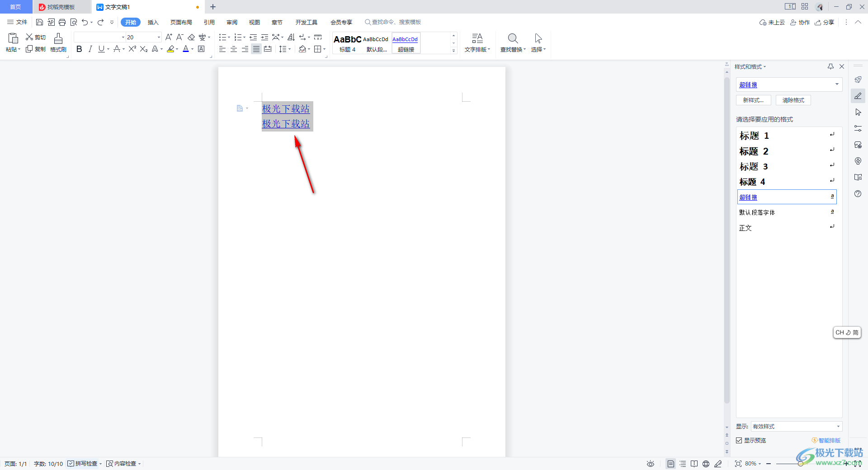Select the Body text style
Viewport: 868px width, 470px height.
click(x=787, y=227)
